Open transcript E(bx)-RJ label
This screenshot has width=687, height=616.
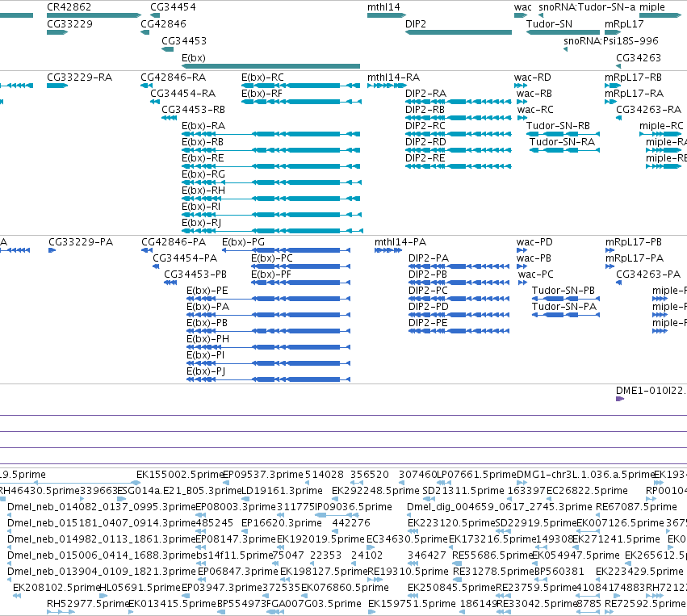pyautogui.click(x=201, y=223)
